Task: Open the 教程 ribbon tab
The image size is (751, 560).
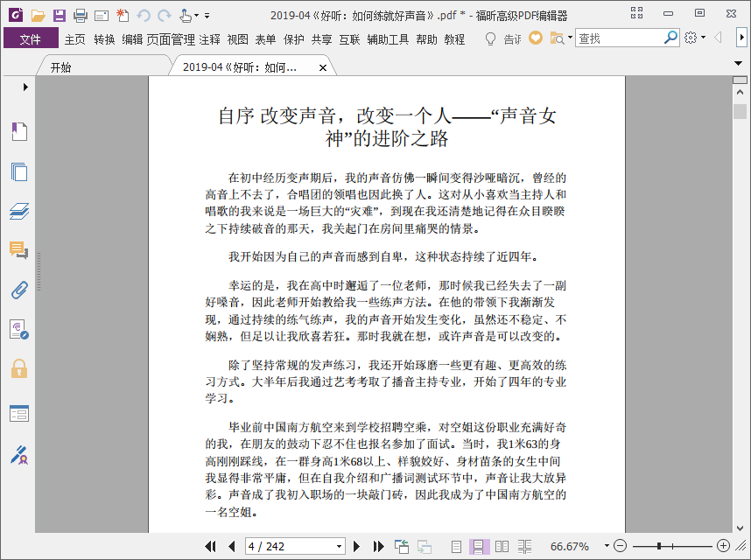Action: coord(454,39)
